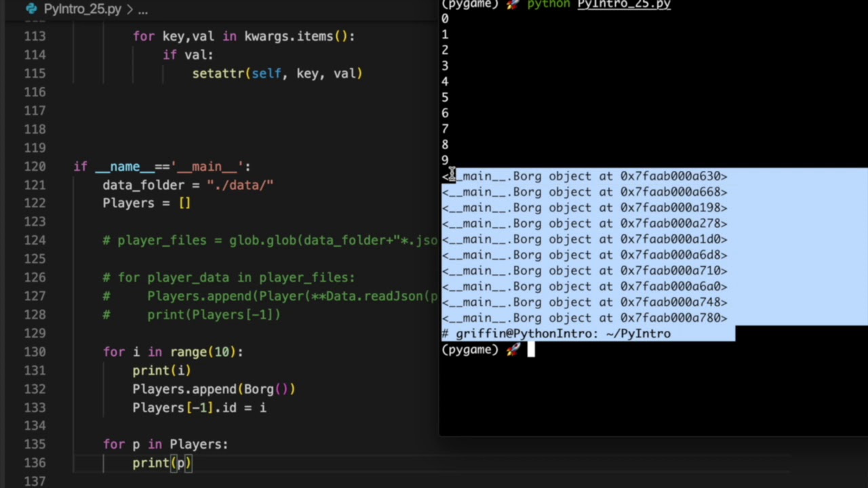
Task: Click the 'for i in range(10):' line
Action: pyautogui.click(x=173, y=352)
